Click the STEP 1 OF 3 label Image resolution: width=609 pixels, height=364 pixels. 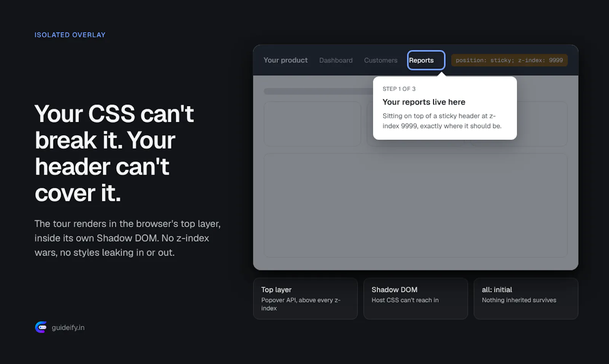point(399,89)
